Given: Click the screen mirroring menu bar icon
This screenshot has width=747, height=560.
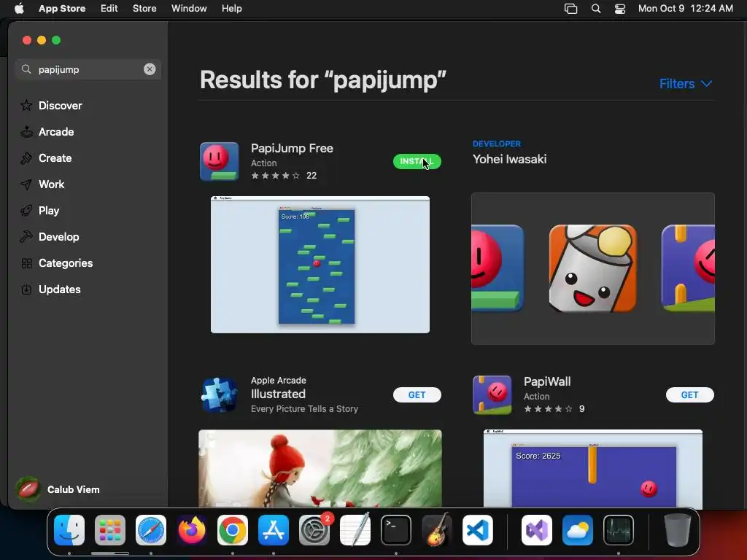Looking at the screenshot, I should (570, 9).
